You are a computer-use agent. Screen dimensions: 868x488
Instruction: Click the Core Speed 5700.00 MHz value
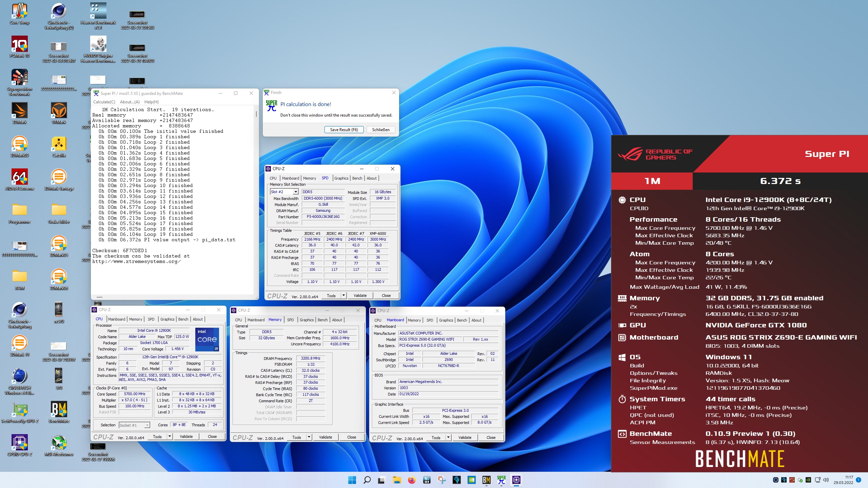point(135,394)
